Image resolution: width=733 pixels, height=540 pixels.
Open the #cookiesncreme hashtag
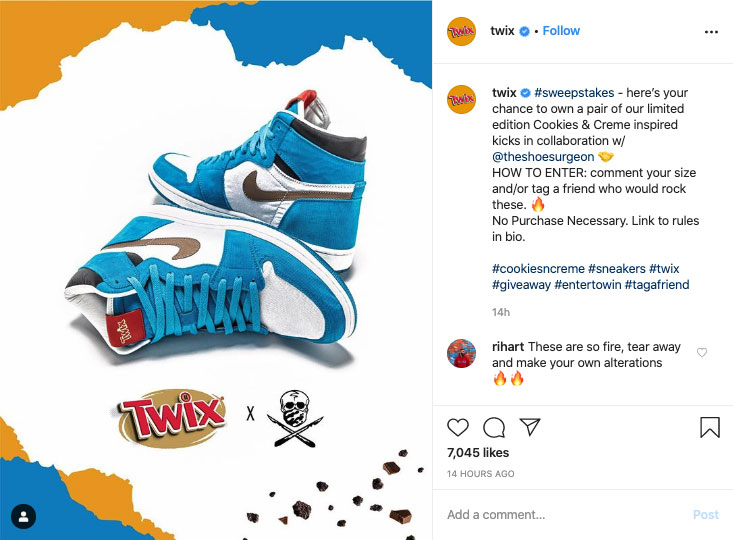[538, 269]
